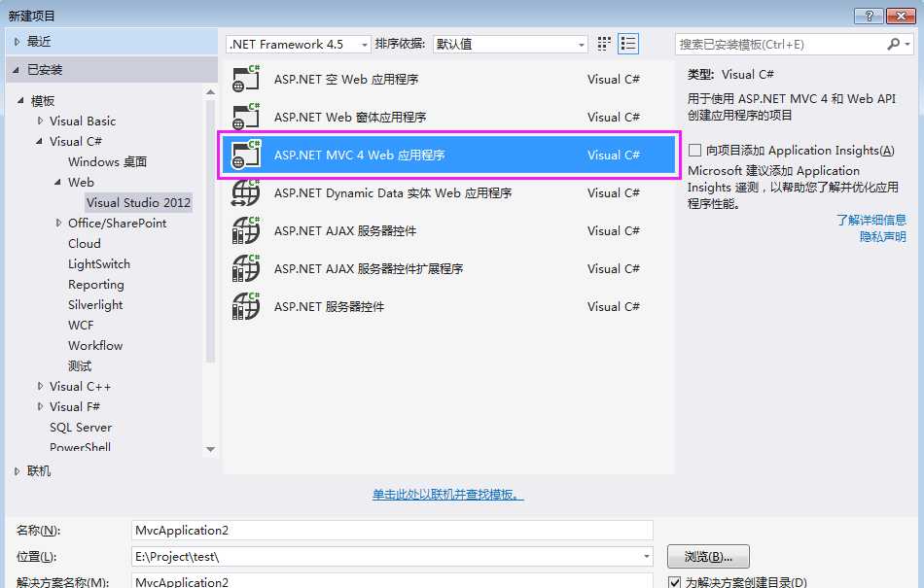Select Windows 桌面 in the tree
This screenshot has height=588, width=924.
pyautogui.click(x=107, y=162)
